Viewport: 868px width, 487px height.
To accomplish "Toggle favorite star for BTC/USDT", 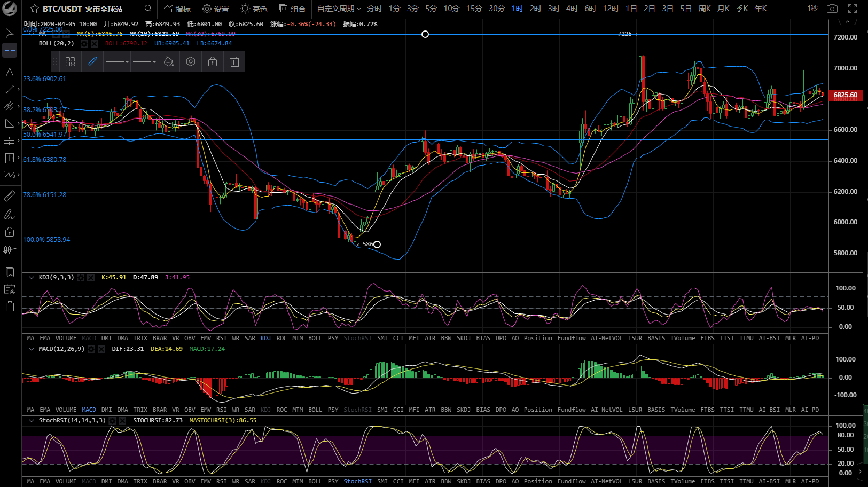I will pyautogui.click(x=35, y=9).
